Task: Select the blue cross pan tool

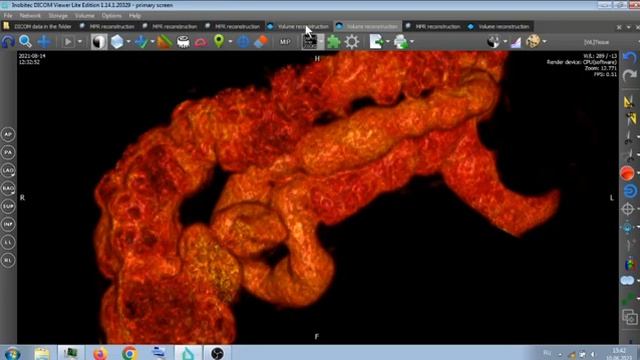Action: click(x=44, y=42)
